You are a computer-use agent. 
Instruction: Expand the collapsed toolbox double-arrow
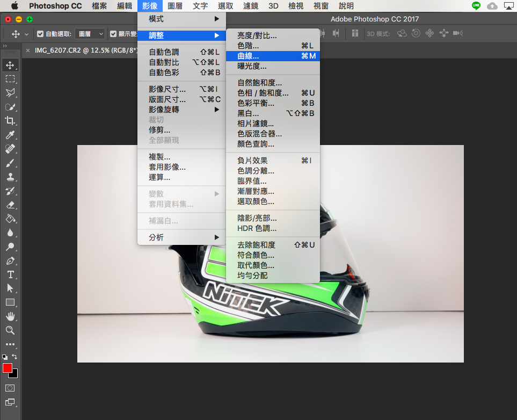(5, 46)
